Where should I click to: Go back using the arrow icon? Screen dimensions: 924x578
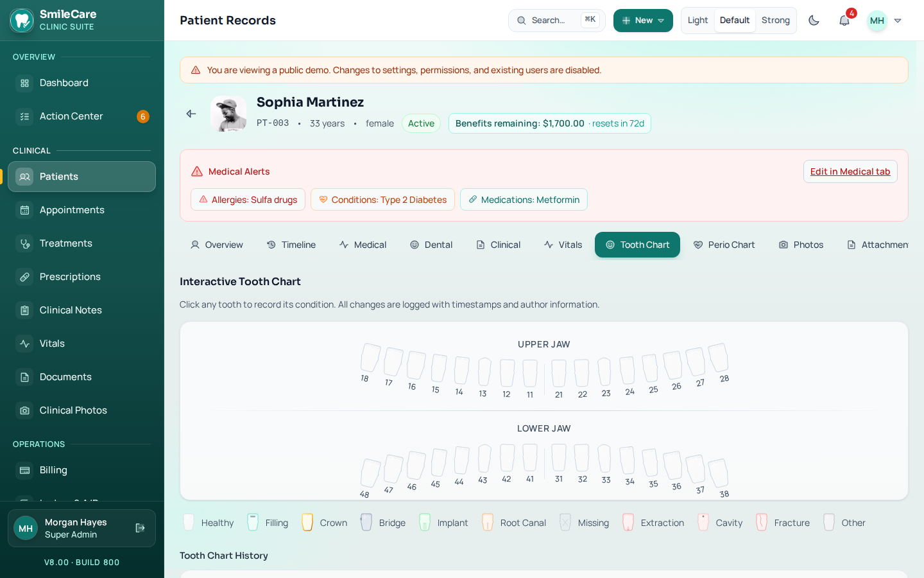[191, 114]
